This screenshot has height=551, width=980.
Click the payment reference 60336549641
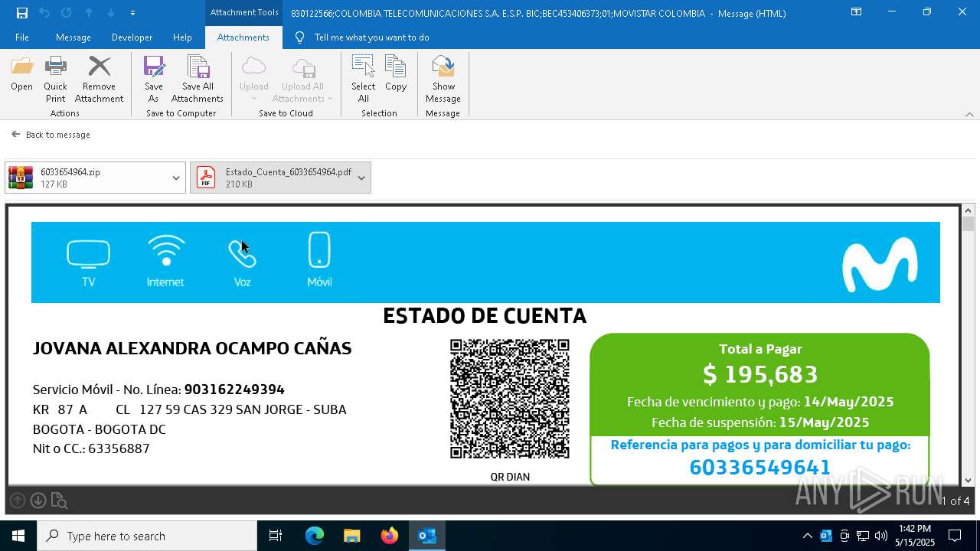point(759,467)
